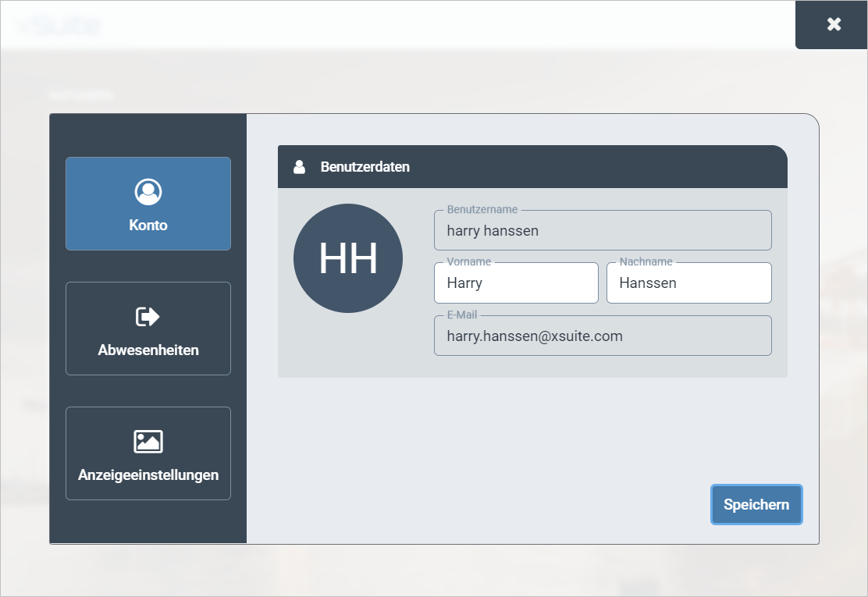This screenshot has width=868, height=597.
Task: Click the Benutzerdaten panel header title
Action: (365, 167)
